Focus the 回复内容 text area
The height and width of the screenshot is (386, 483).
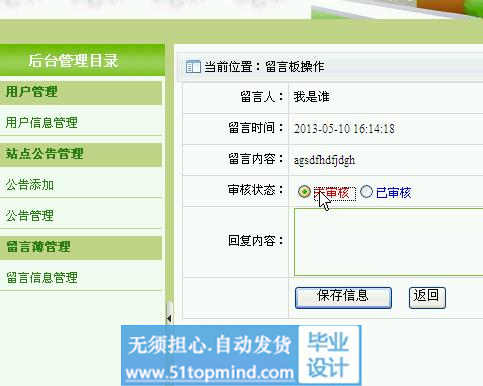click(x=388, y=242)
